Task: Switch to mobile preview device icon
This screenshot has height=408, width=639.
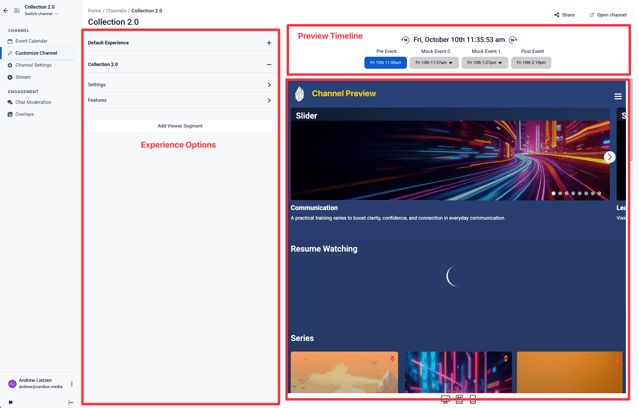Action: pyautogui.click(x=473, y=400)
